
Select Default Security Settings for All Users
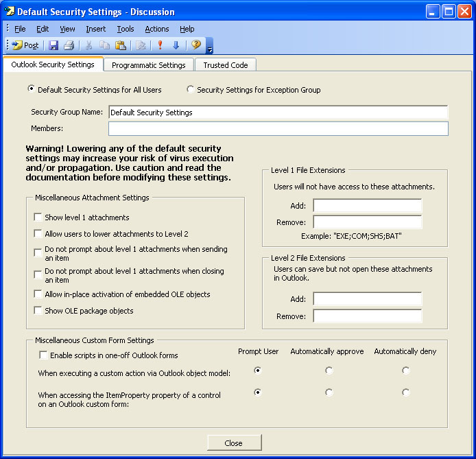31,89
